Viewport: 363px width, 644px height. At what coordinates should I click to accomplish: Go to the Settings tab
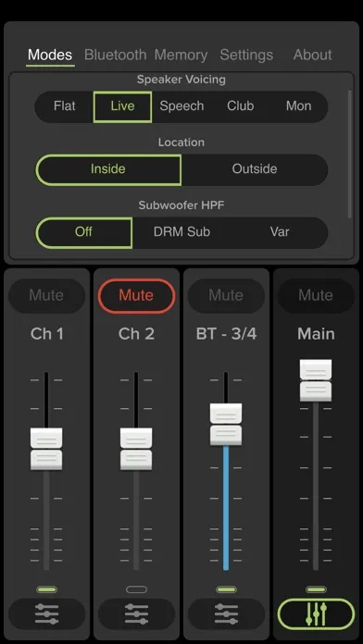246,55
